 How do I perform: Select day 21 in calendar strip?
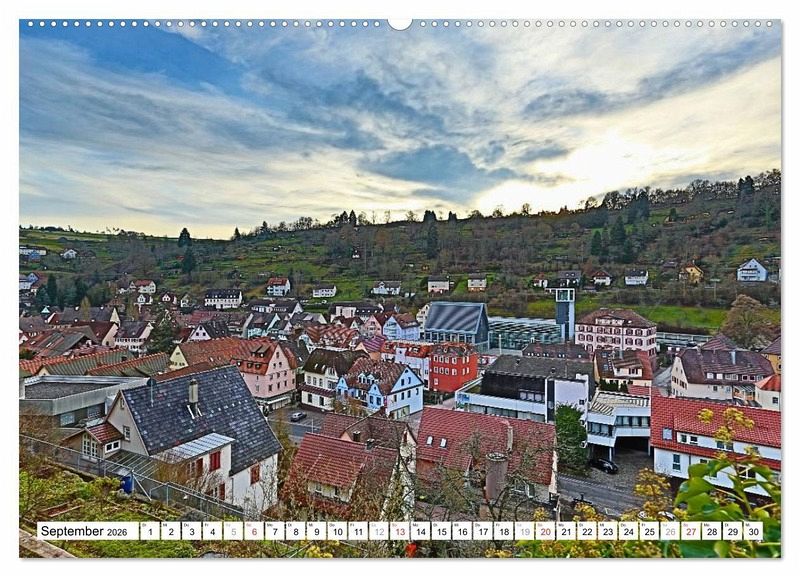(x=566, y=531)
